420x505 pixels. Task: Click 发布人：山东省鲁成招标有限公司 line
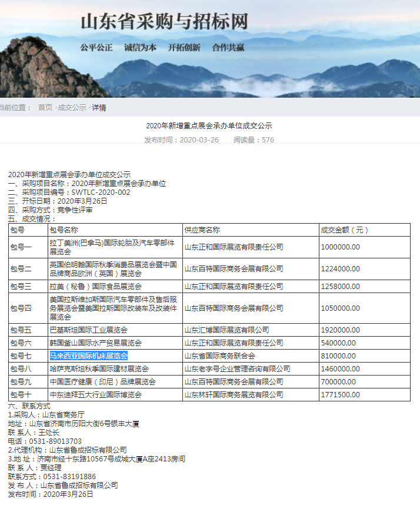tap(63, 486)
